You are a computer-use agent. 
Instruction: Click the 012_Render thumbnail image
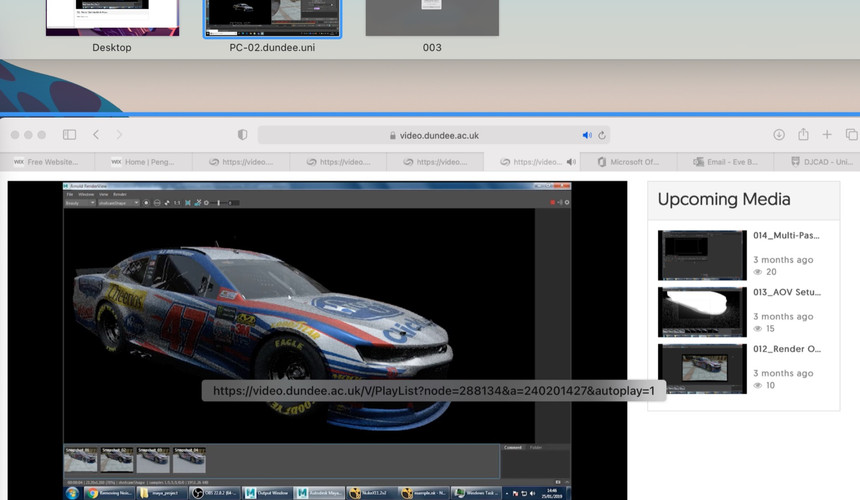[702, 369]
